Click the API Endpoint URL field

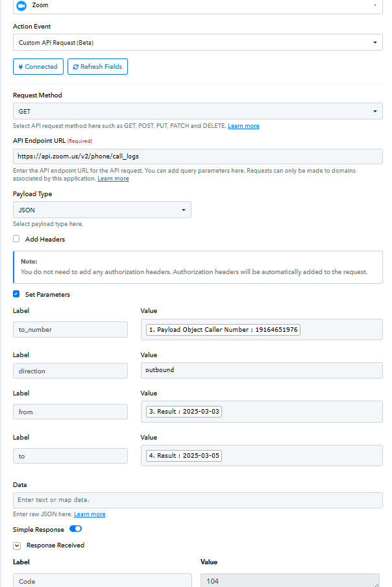pos(197,156)
